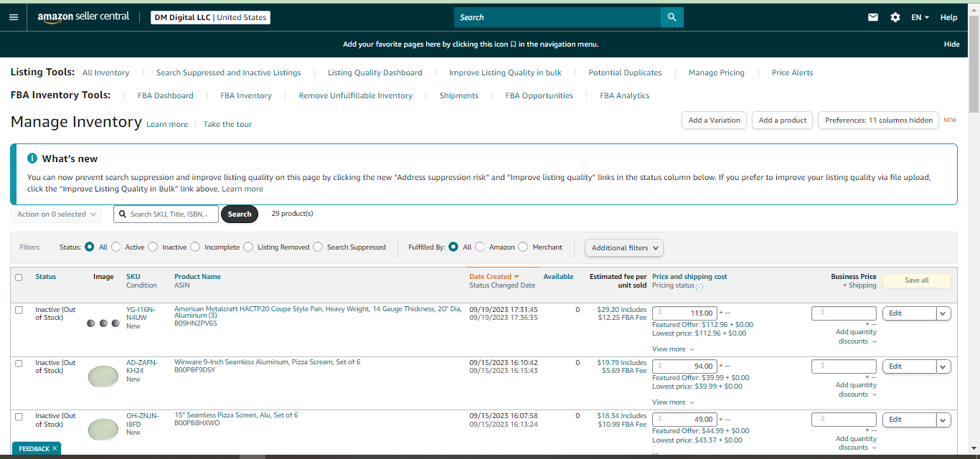Open FBA Shipments link
The image size is (980, 459).
pos(459,95)
